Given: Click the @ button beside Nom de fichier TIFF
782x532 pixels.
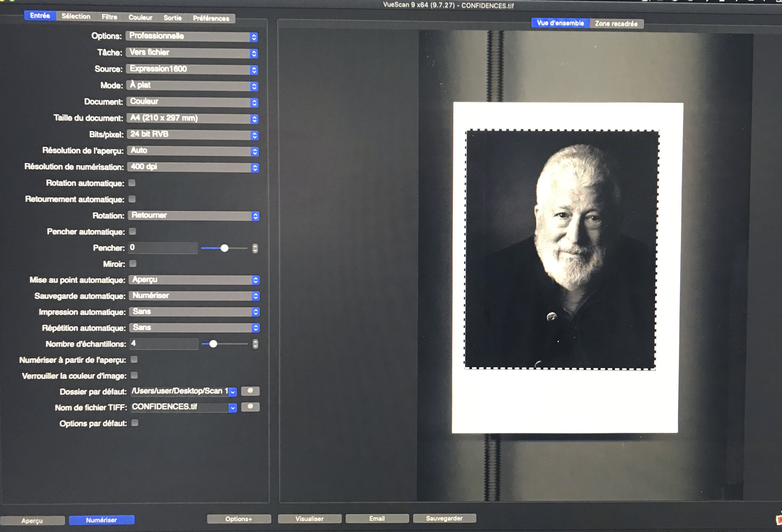Looking at the screenshot, I should coord(250,407).
